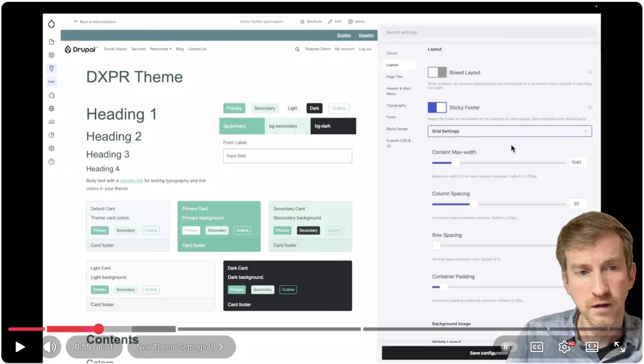Open the video quality settings gear
Screen dimensions: 644x364
(x=564, y=347)
